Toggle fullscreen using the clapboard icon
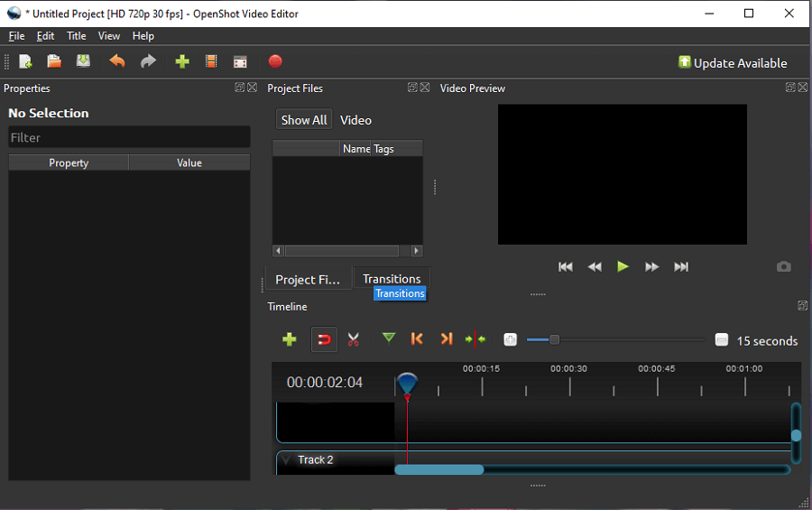This screenshot has height=510, width=812. point(240,61)
